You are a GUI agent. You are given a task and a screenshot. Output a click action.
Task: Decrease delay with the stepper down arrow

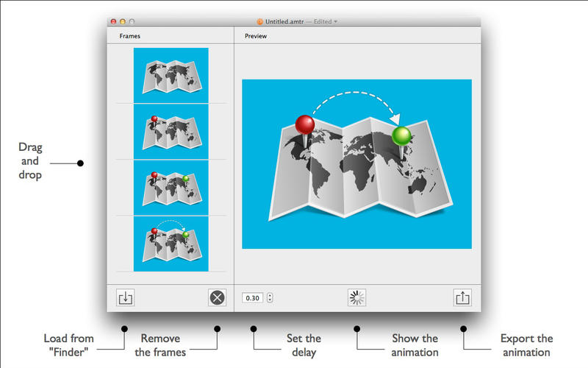tap(270, 300)
